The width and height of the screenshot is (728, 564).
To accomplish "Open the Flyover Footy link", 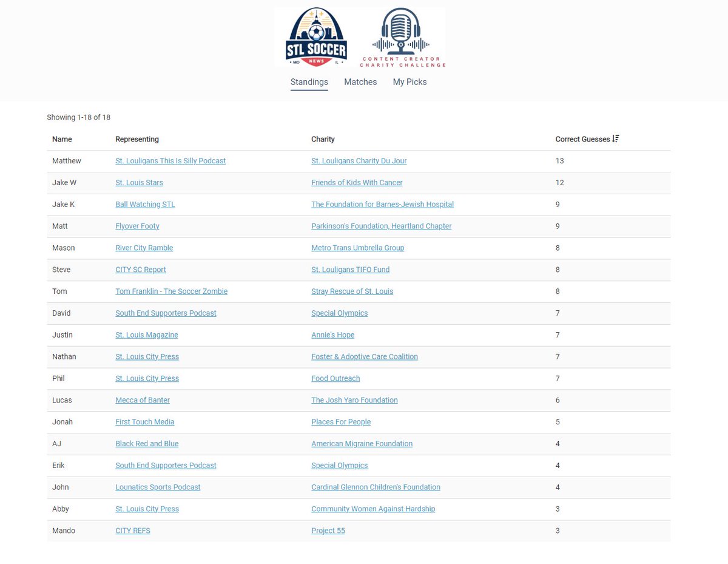I will 137,226.
